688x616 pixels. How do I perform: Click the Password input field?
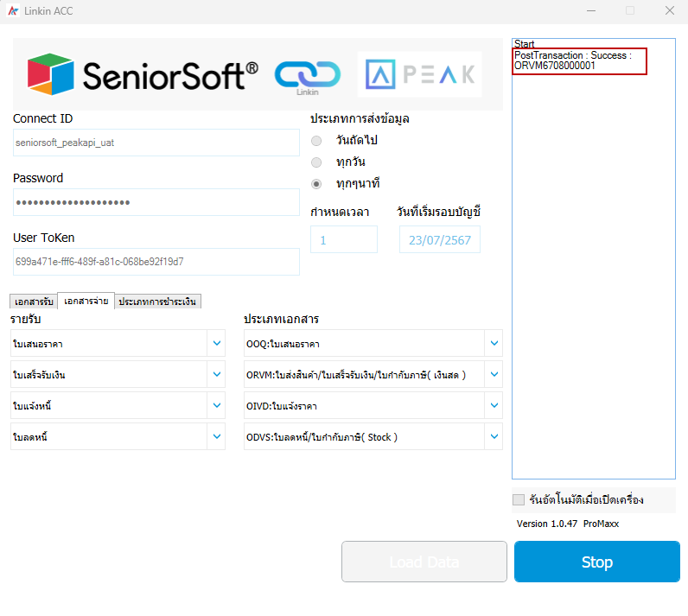point(156,202)
